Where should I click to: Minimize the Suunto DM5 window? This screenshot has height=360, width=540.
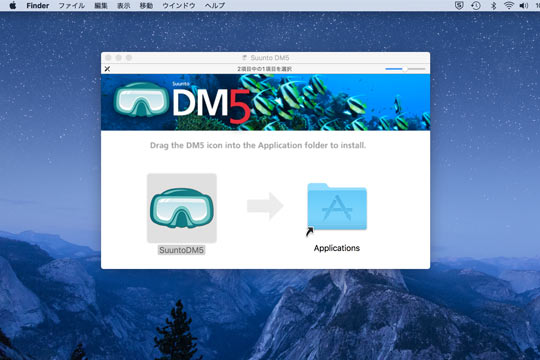118,58
